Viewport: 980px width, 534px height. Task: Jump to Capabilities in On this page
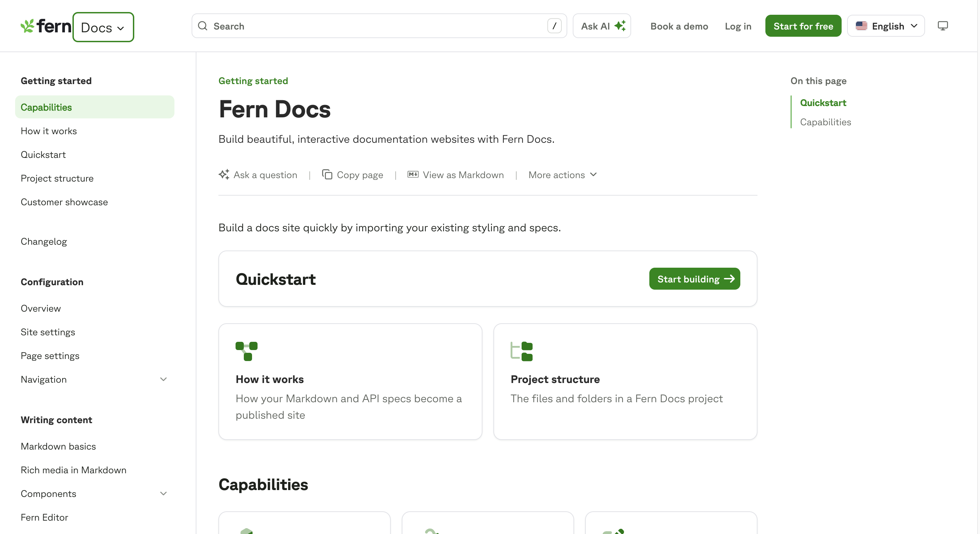point(825,122)
